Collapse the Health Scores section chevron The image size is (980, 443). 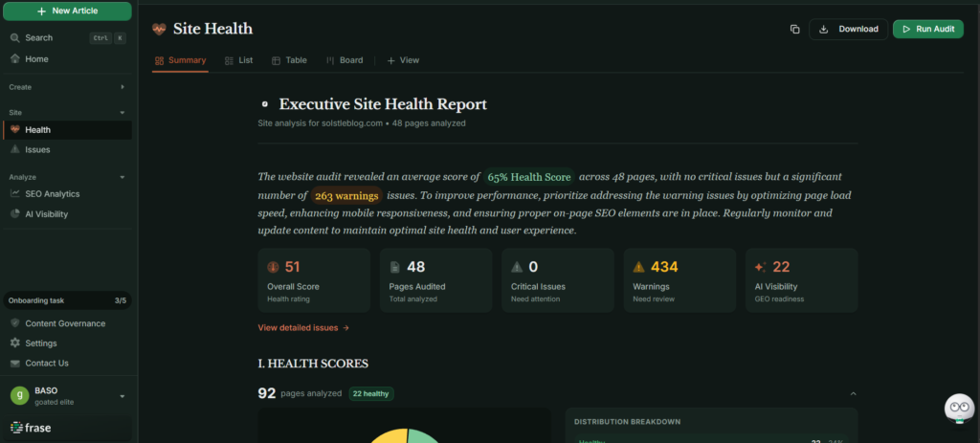[x=853, y=393]
